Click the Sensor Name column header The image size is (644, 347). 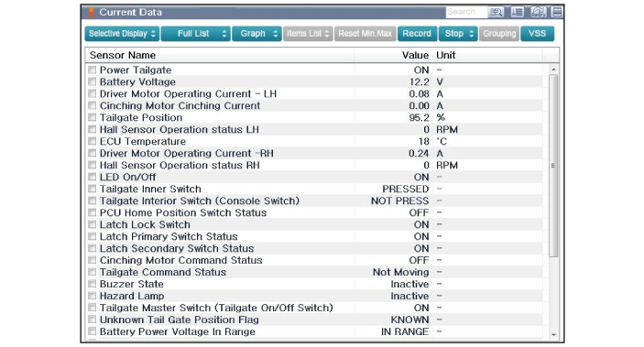coord(220,55)
